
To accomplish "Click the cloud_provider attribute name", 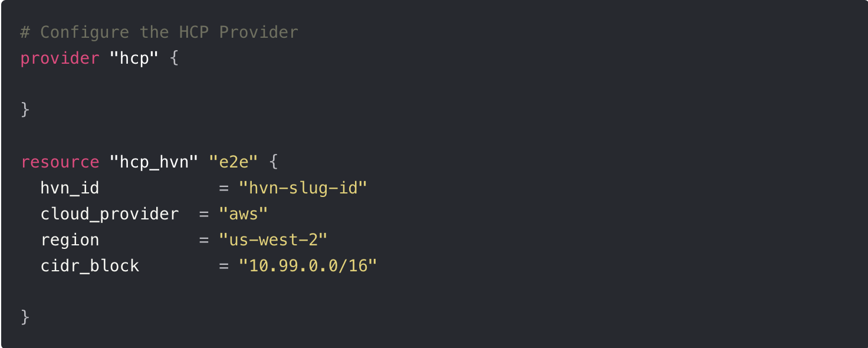I will coord(109,214).
